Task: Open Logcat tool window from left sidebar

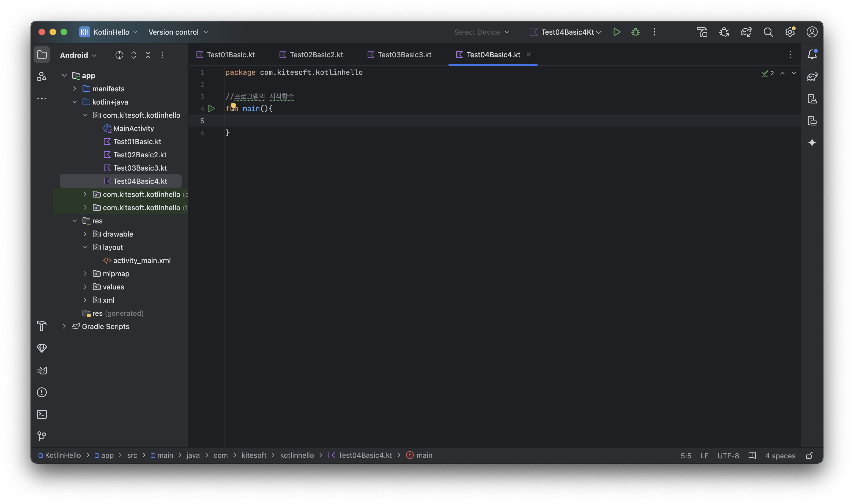Action: [42, 370]
